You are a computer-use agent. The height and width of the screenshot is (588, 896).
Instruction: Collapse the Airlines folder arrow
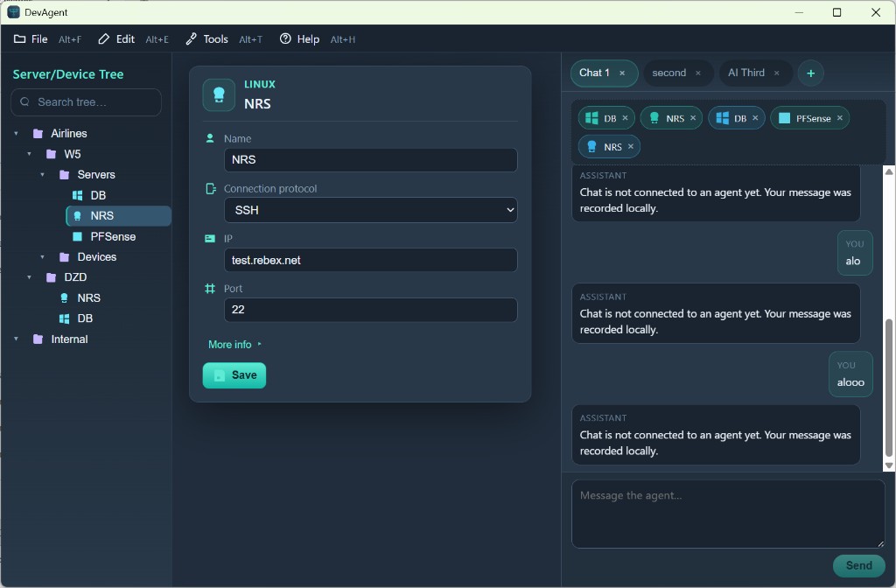(x=16, y=134)
